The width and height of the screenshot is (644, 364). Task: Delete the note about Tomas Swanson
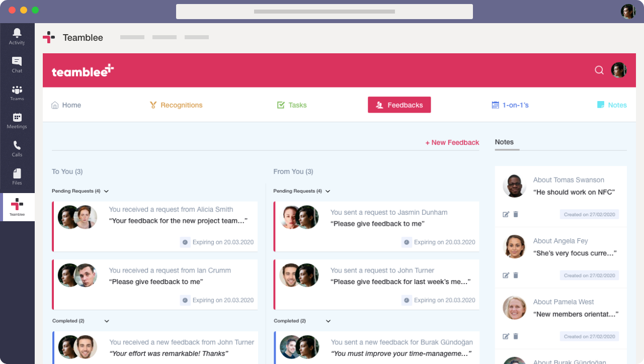516,214
